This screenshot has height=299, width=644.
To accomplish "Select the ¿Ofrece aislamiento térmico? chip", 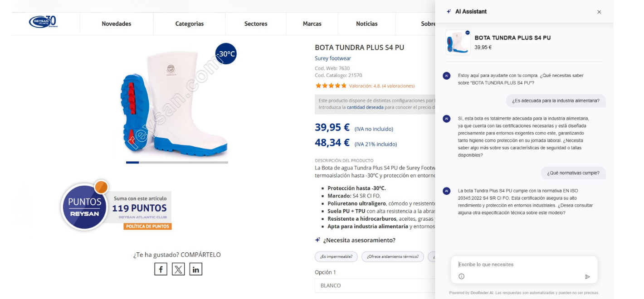I will [x=393, y=257].
